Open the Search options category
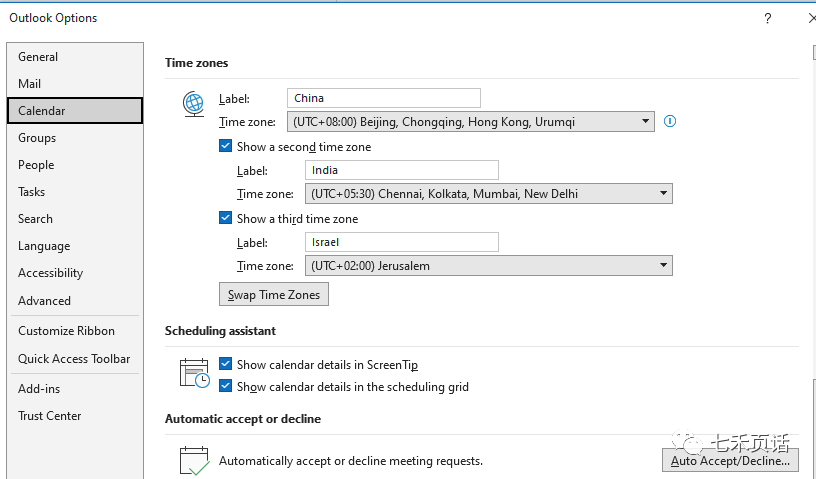The width and height of the screenshot is (816, 479). pos(75,219)
